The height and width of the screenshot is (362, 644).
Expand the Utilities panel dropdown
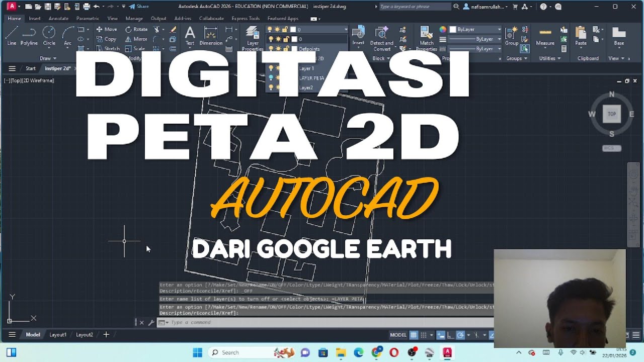[x=550, y=58]
